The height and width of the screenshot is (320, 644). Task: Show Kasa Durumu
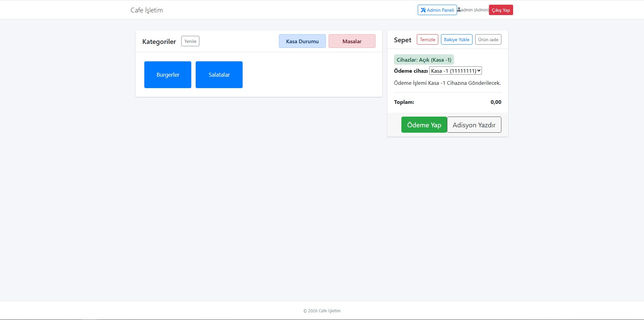[302, 41]
